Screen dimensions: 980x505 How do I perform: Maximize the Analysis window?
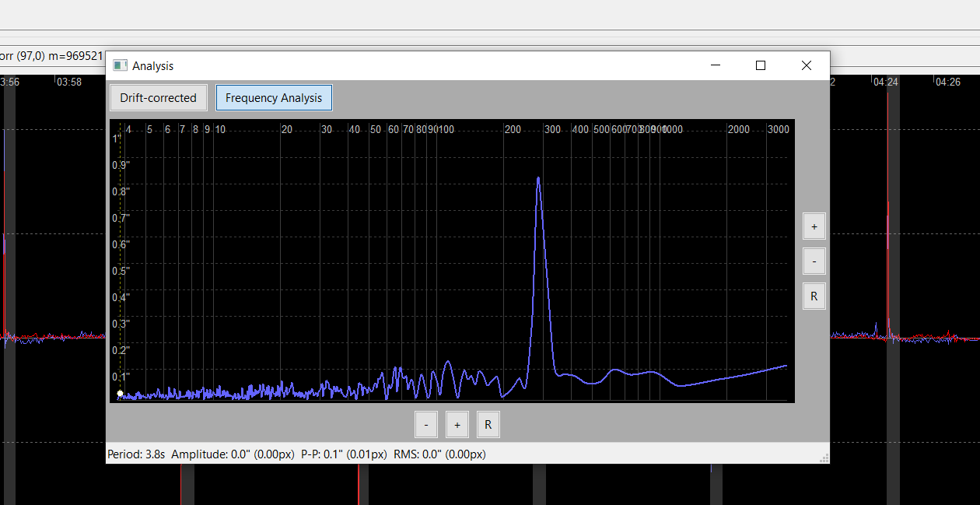[x=761, y=66]
